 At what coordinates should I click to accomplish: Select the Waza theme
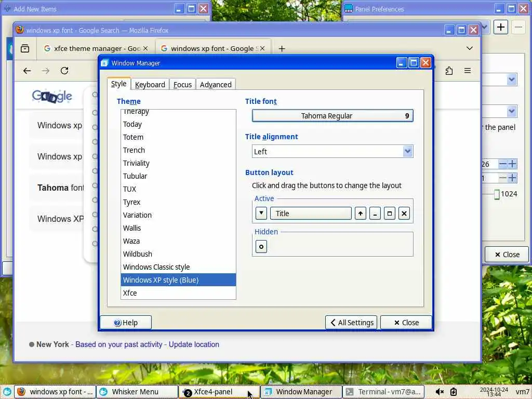tap(178, 241)
